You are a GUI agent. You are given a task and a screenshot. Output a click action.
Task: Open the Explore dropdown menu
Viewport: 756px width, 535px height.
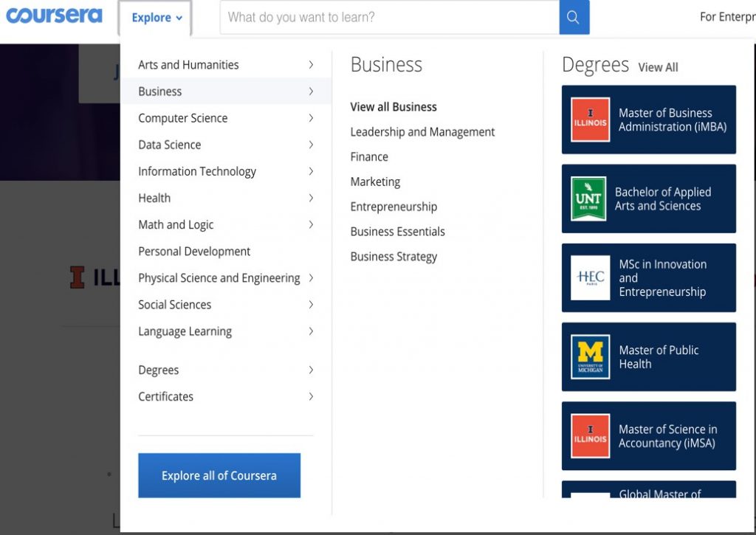tap(157, 18)
